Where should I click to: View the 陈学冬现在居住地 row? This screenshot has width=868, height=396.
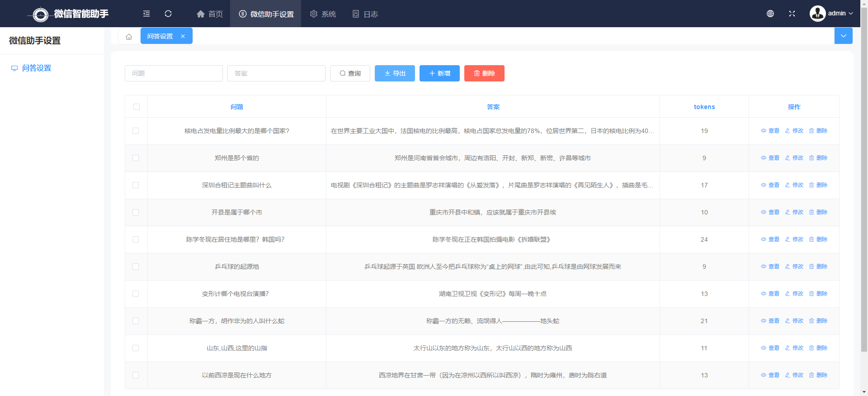770,239
